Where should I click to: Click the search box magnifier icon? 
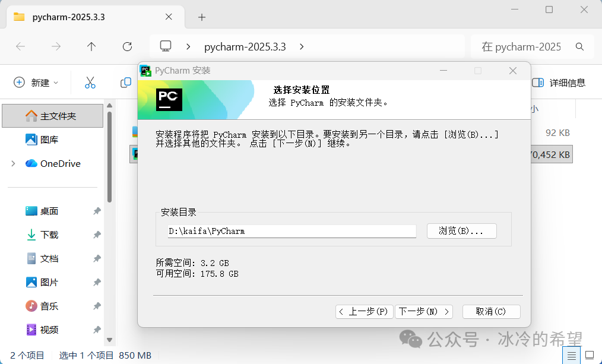[x=579, y=46]
